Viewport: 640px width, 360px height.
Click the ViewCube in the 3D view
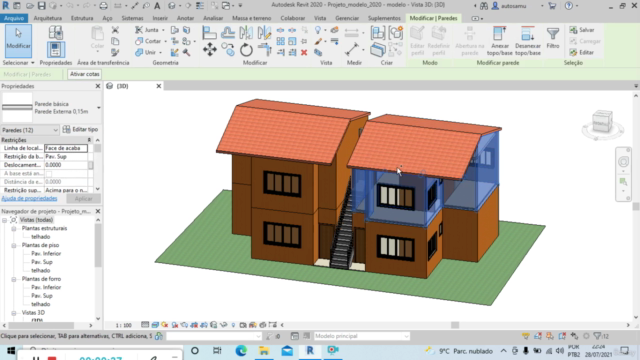pos(602,122)
